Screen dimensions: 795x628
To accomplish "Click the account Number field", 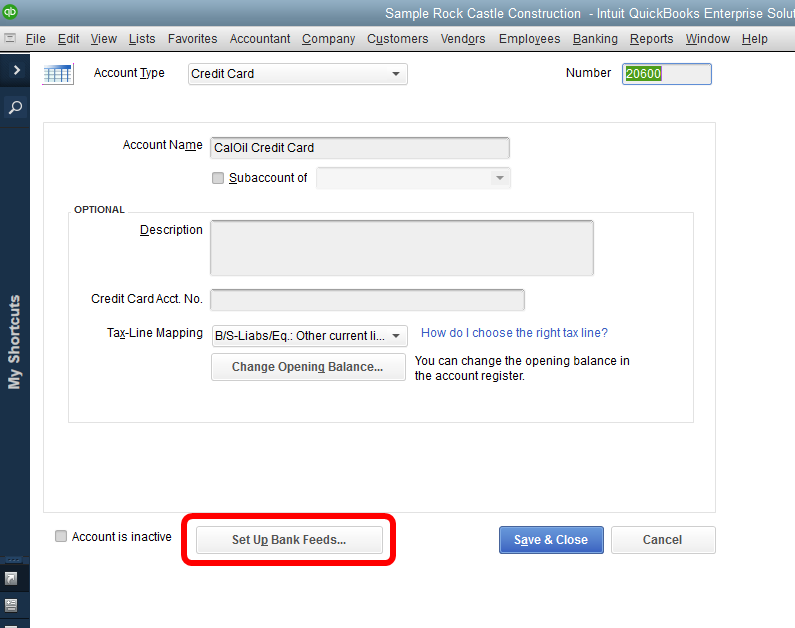I will click(x=667, y=74).
